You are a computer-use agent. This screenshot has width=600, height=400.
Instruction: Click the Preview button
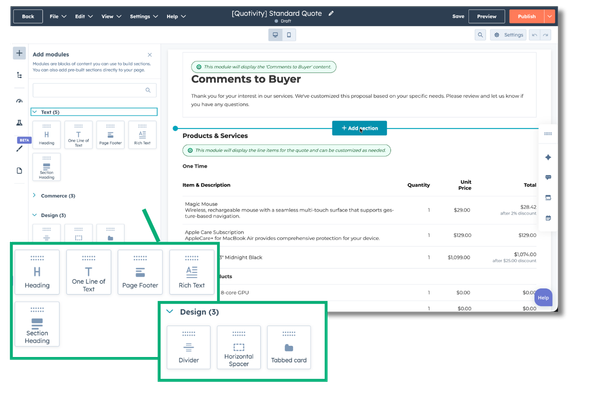(x=487, y=17)
